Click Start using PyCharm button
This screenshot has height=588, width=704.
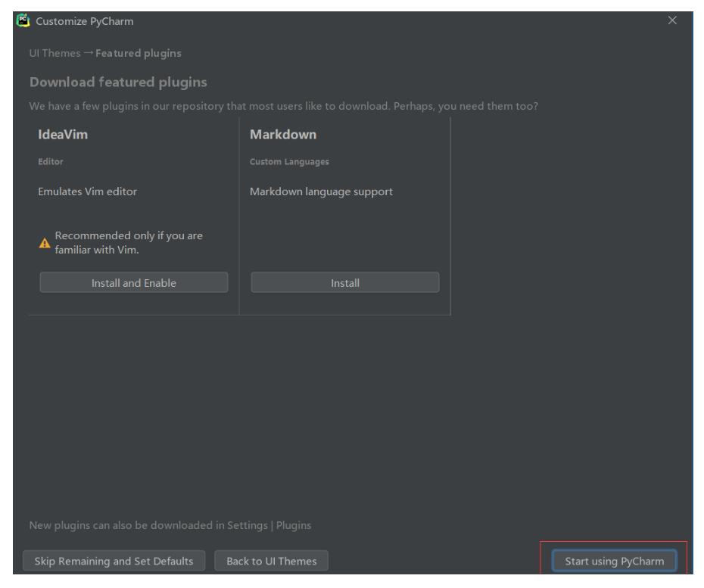tap(614, 561)
